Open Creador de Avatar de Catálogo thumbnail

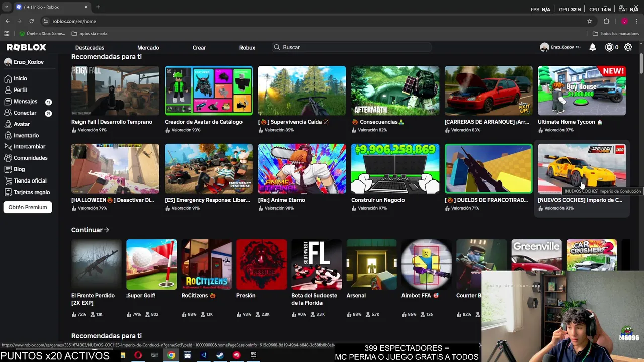coord(208,90)
